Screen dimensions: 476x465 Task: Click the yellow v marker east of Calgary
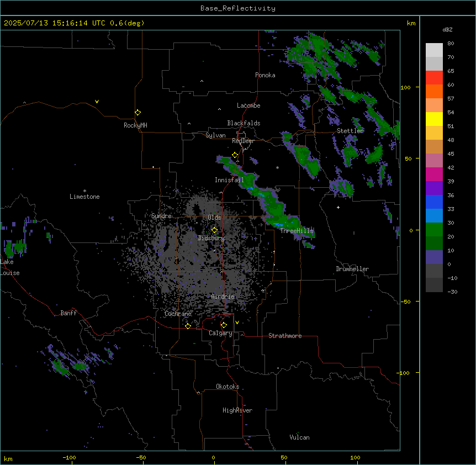tap(237, 323)
